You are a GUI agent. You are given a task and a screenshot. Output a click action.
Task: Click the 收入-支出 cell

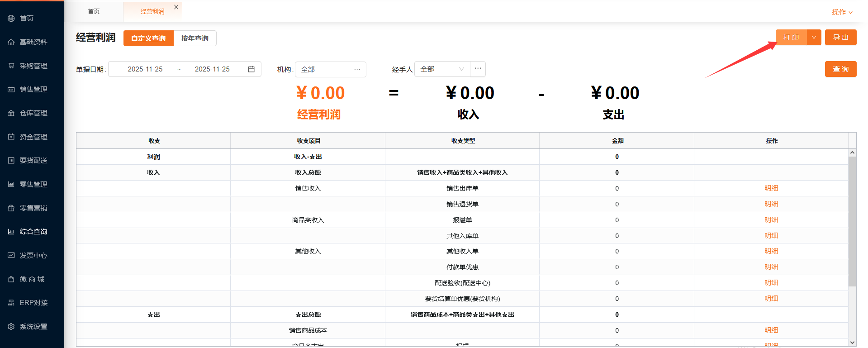308,157
